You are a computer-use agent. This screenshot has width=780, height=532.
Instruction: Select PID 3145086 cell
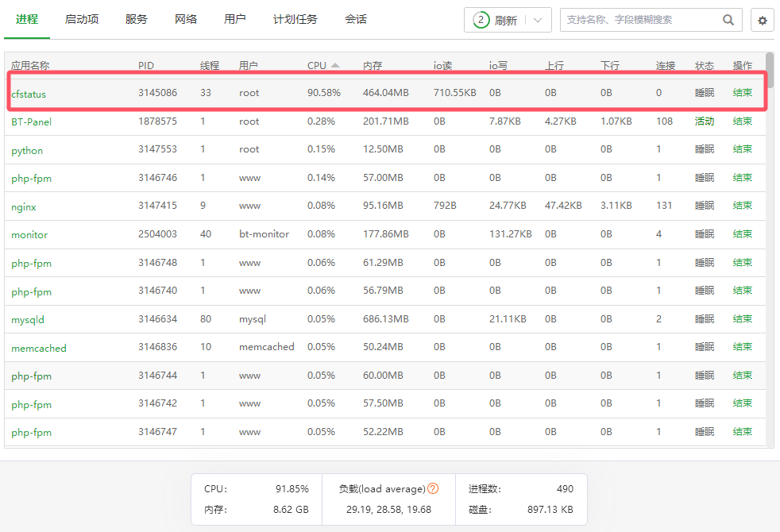(158, 92)
